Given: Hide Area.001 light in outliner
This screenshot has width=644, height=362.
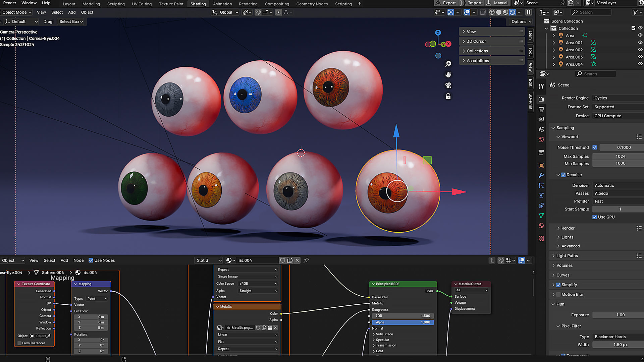Looking at the screenshot, I should pyautogui.click(x=640, y=43).
